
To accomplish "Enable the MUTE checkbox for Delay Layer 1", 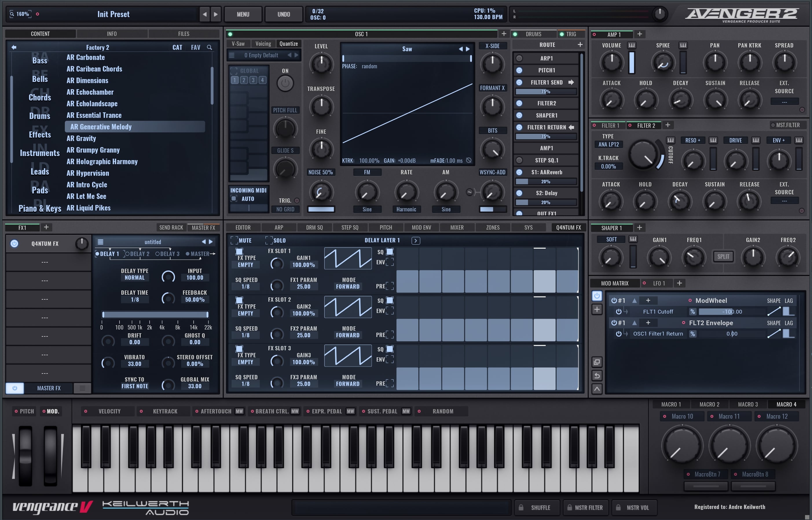I will [234, 240].
